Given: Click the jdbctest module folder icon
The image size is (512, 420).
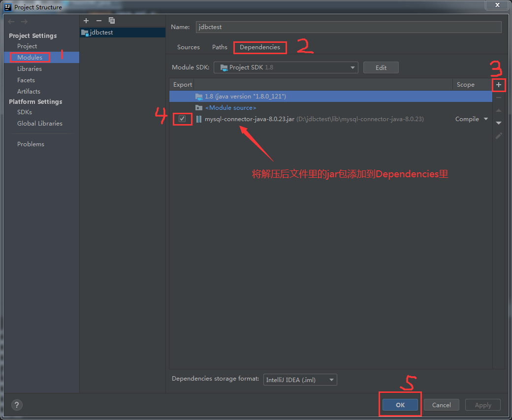Looking at the screenshot, I should (85, 32).
